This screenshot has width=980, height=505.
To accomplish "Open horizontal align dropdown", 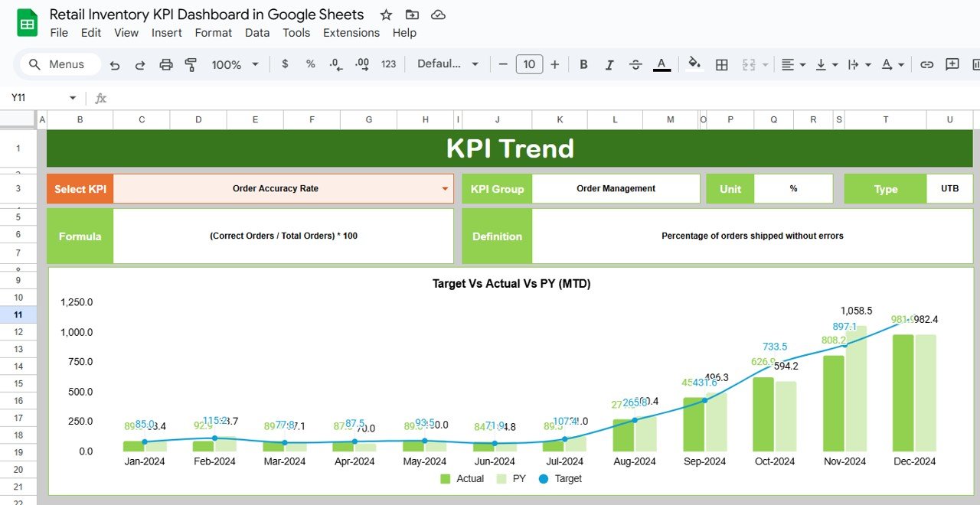I will point(793,65).
